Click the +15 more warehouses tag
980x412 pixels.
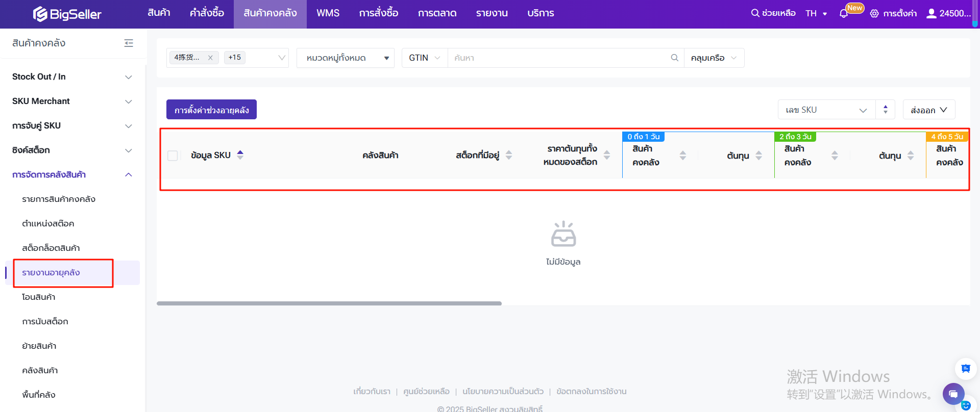tap(235, 58)
